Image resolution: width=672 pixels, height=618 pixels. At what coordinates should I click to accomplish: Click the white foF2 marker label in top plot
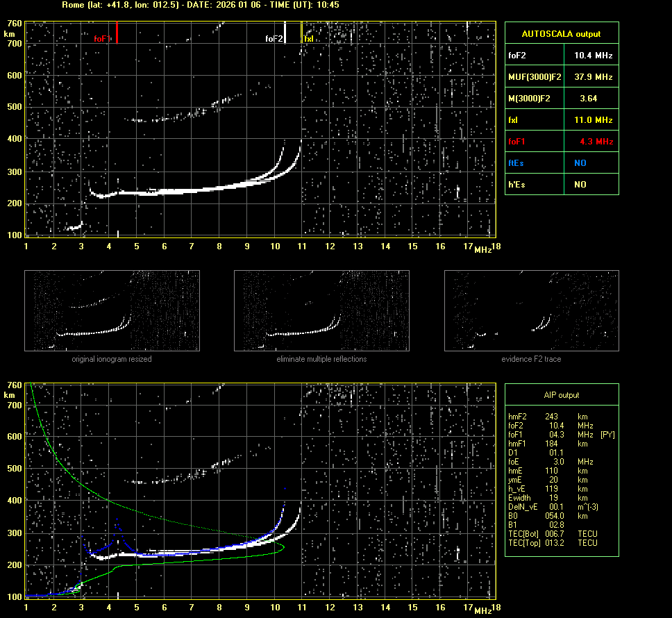point(274,40)
